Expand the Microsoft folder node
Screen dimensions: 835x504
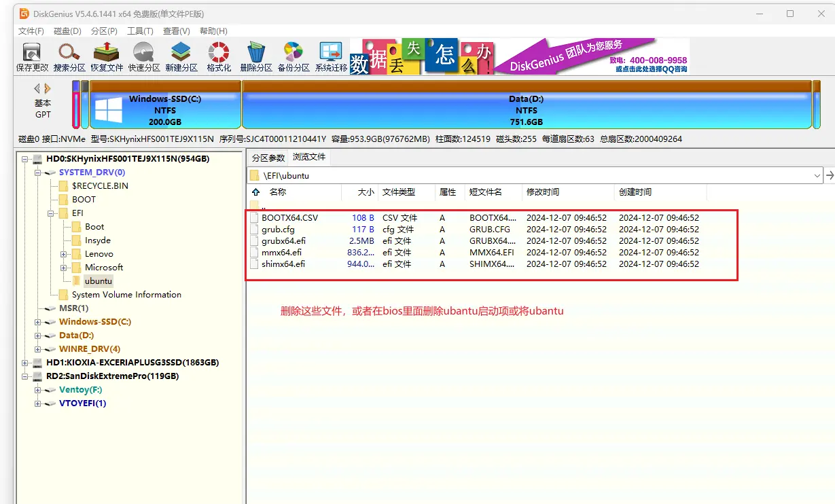coord(64,268)
